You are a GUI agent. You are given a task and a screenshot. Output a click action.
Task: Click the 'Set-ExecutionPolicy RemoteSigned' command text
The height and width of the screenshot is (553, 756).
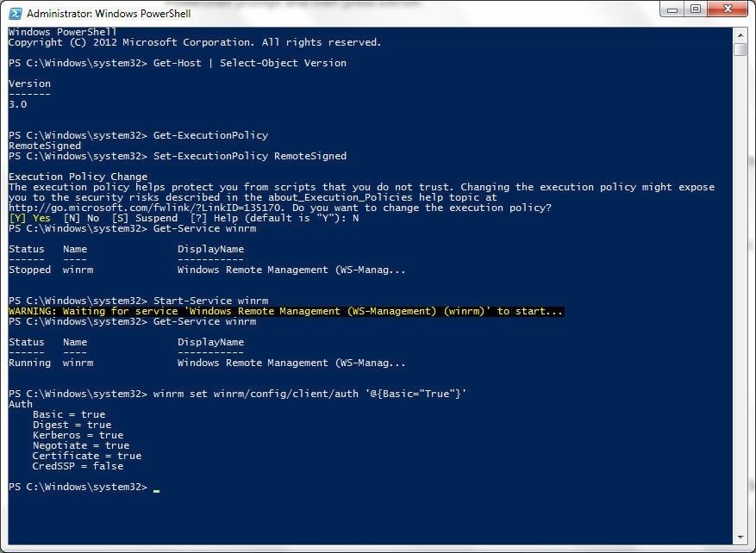[250, 156]
